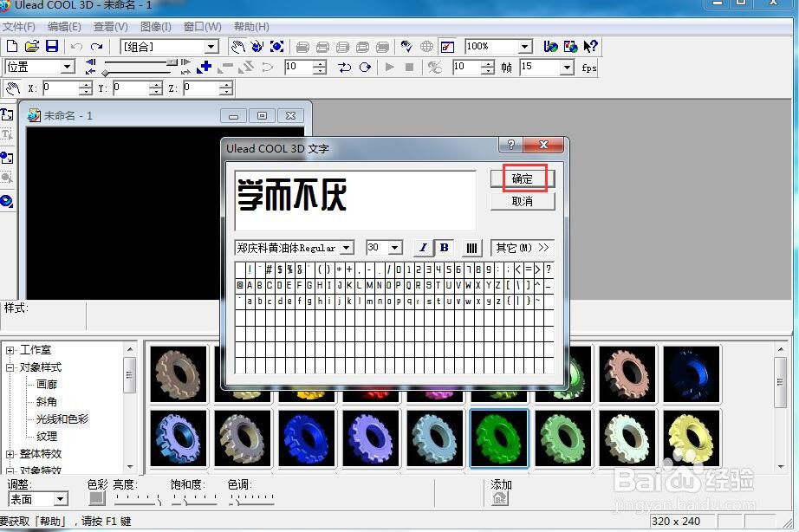
Task: Expand the 整体特效 tree node
Action: tap(10, 453)
